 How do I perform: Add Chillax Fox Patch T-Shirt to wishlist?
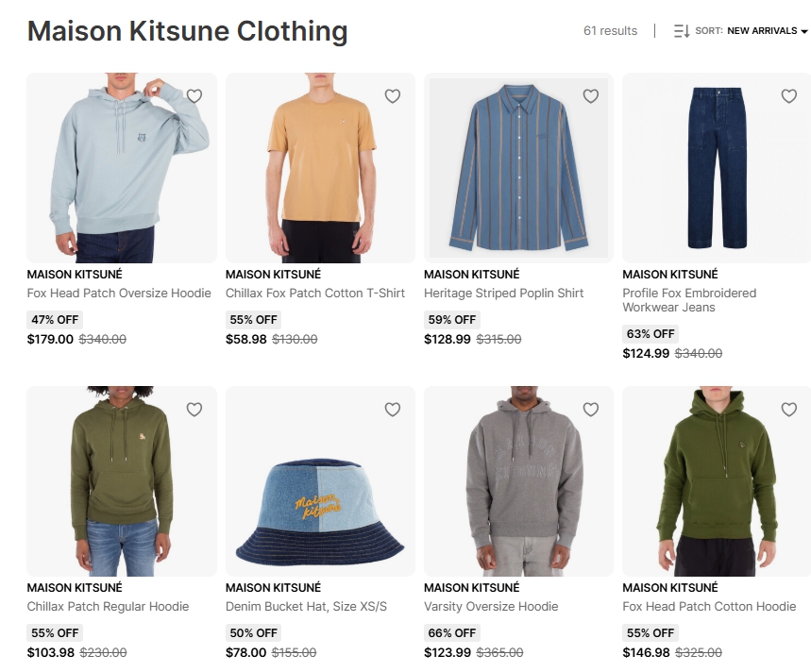click(x=393, y=96)
